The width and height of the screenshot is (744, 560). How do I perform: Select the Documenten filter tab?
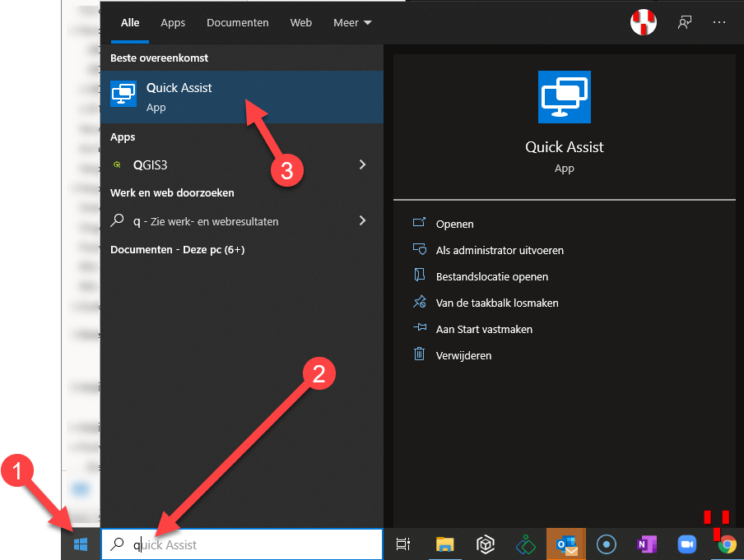pyautogui.click(x=237, y=22)
